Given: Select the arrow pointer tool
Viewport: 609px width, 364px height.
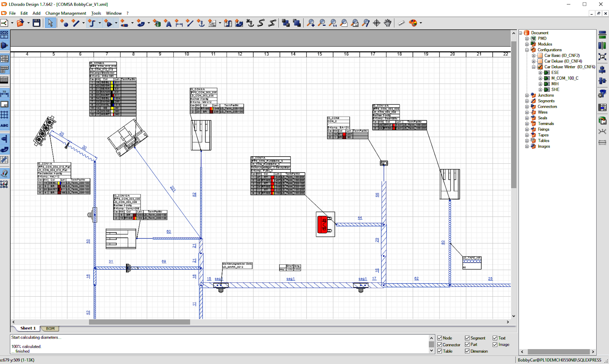Looking at the screenshot, I should [x=50, y=23].
